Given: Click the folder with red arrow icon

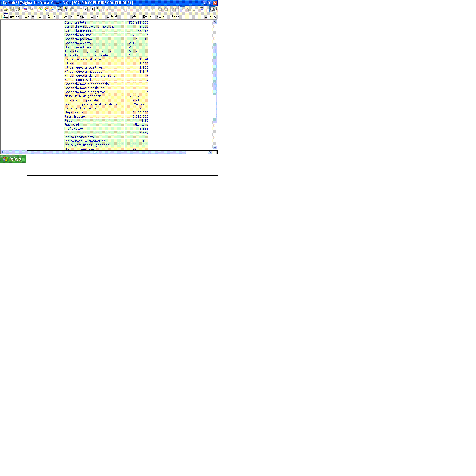Looking at the screenshot, I should point(46,9).
